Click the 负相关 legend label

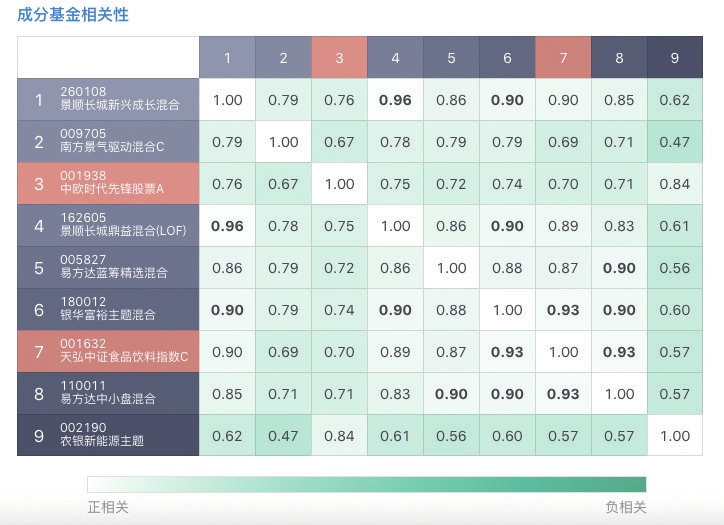coord(626,507)
